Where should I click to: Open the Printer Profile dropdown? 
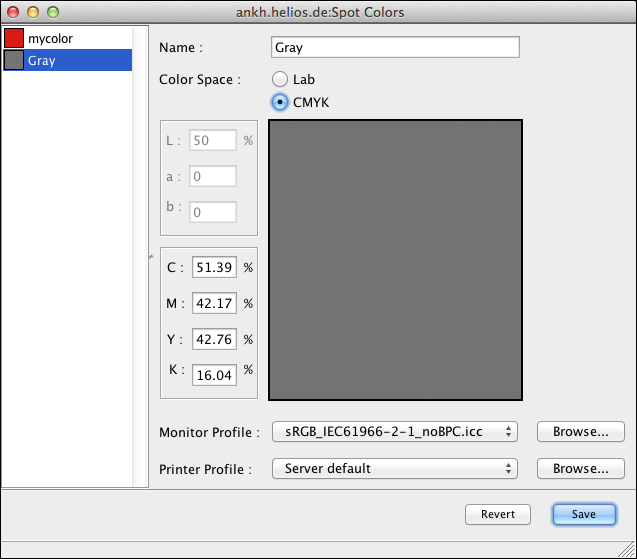pos(394,468)
